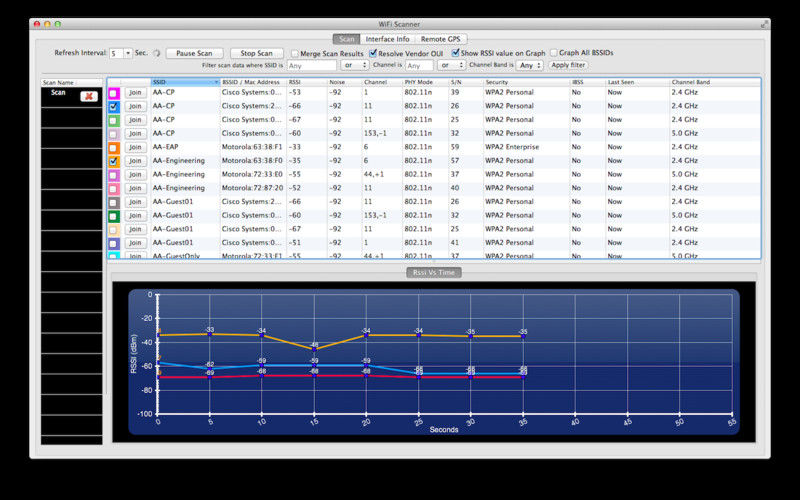Enable Merge Scan Results

[294, 53]
